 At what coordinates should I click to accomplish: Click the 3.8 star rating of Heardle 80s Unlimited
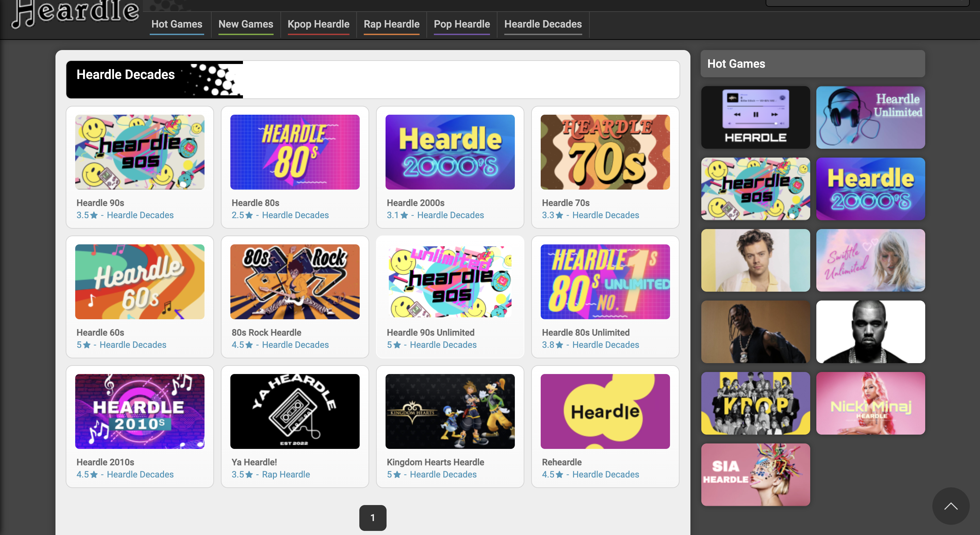pos(553,345)
